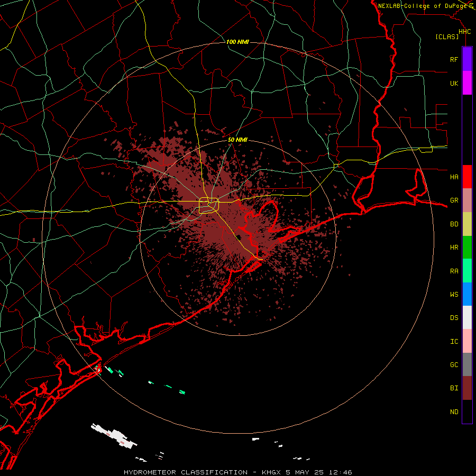The image size is (476, 476).
Task: Click the 50 NMI range ring label
Action: pyautogui.click(x=237, y=140)
